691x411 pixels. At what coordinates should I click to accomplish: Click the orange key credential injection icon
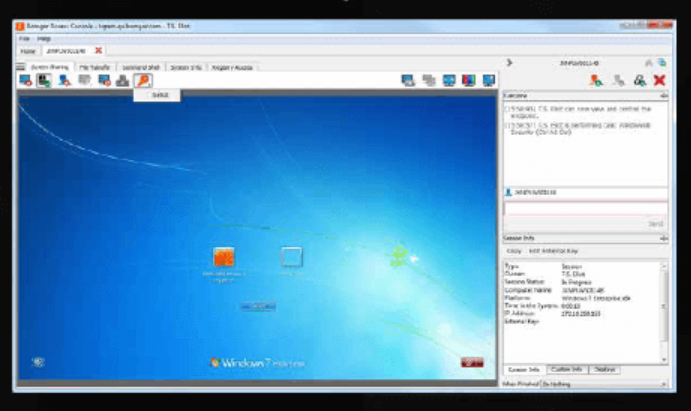coord(143,80)
